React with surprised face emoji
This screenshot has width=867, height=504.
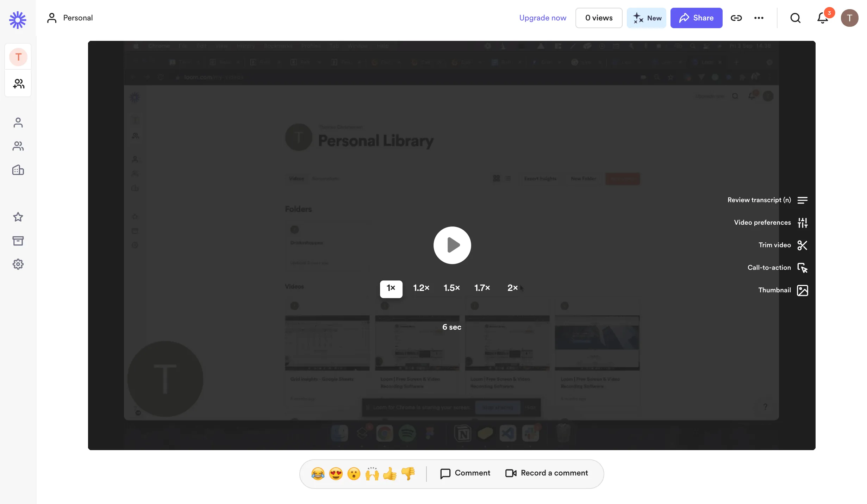[354, 474]
